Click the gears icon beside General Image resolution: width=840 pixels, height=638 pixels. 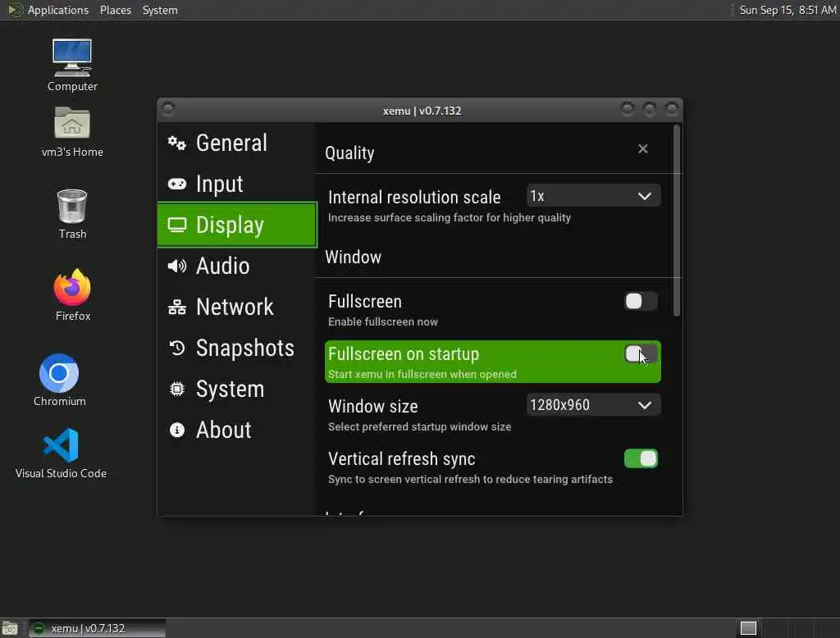177,143
